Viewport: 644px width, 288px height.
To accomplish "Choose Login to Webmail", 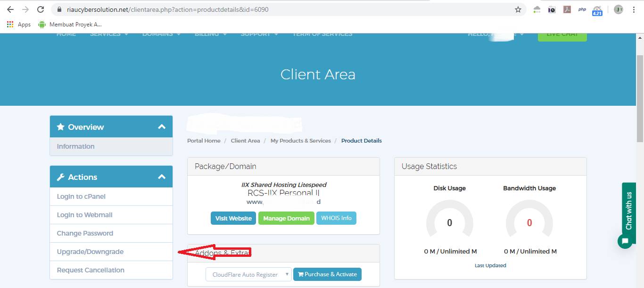I will point(111,215).
